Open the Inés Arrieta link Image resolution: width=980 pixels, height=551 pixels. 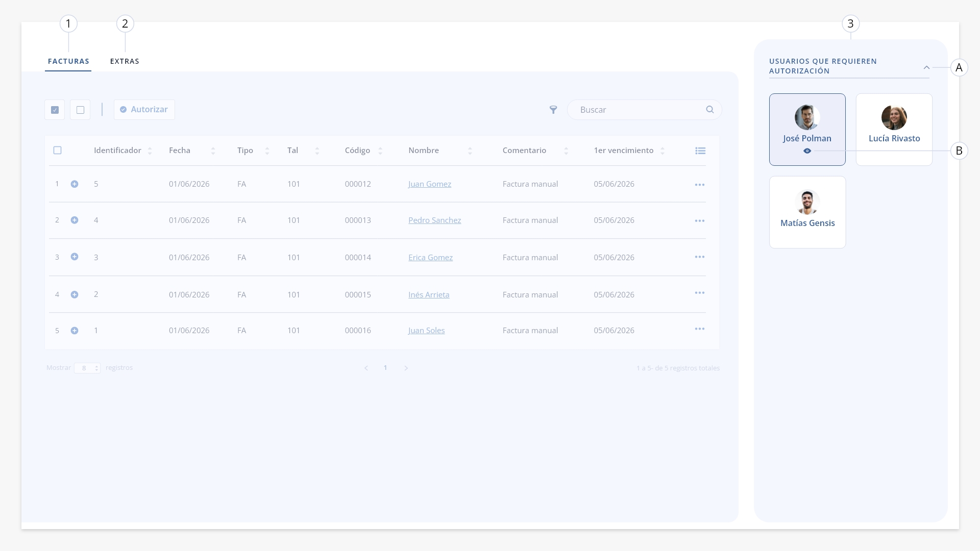tap(429, 295)
